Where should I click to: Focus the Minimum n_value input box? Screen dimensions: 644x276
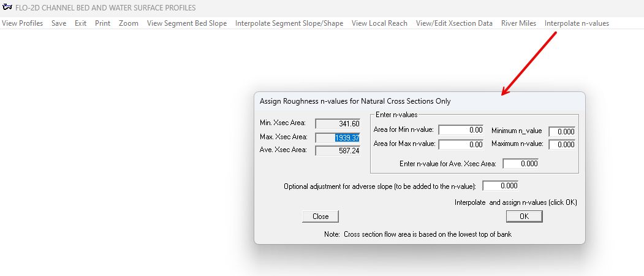click(562, 132)
